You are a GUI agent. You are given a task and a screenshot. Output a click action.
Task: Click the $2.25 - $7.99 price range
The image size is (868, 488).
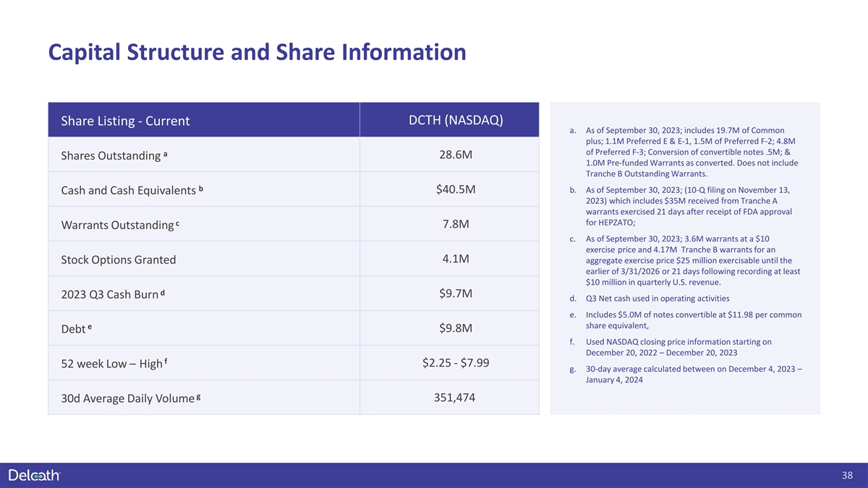coord(456,362)
